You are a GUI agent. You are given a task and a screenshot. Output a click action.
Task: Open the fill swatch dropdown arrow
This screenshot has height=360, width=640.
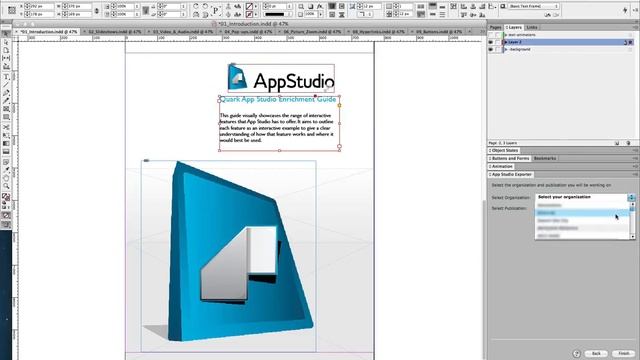pos(256,6)
